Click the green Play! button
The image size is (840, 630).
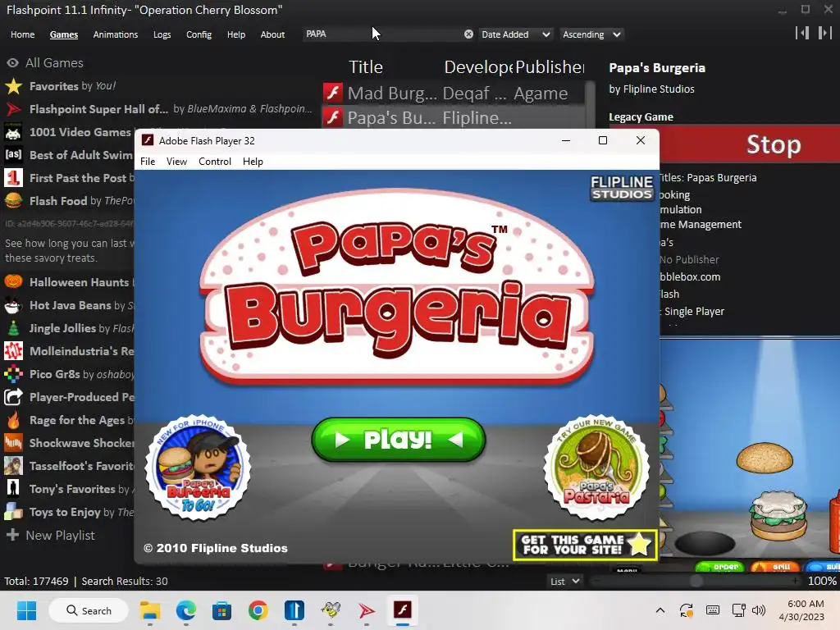(398, 440)
